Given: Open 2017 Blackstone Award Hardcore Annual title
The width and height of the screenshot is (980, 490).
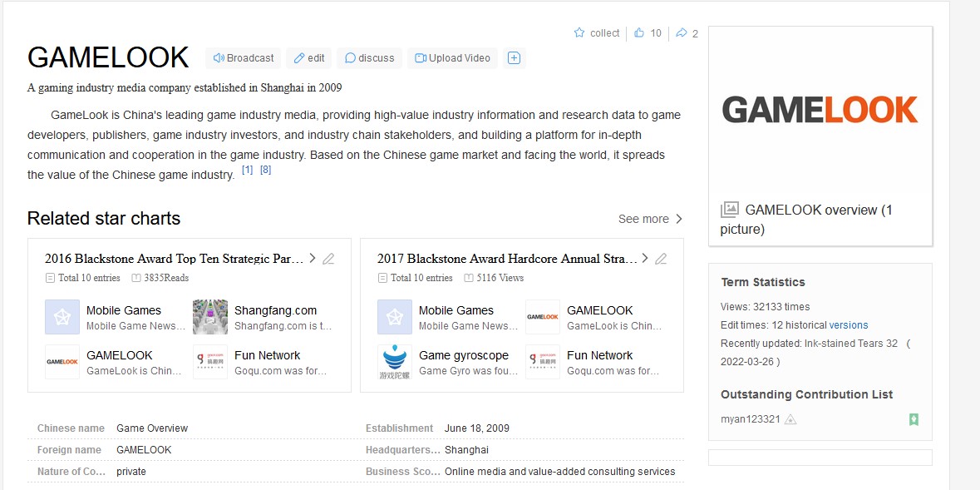Looking at the screenshot, I should click(508, 259).
